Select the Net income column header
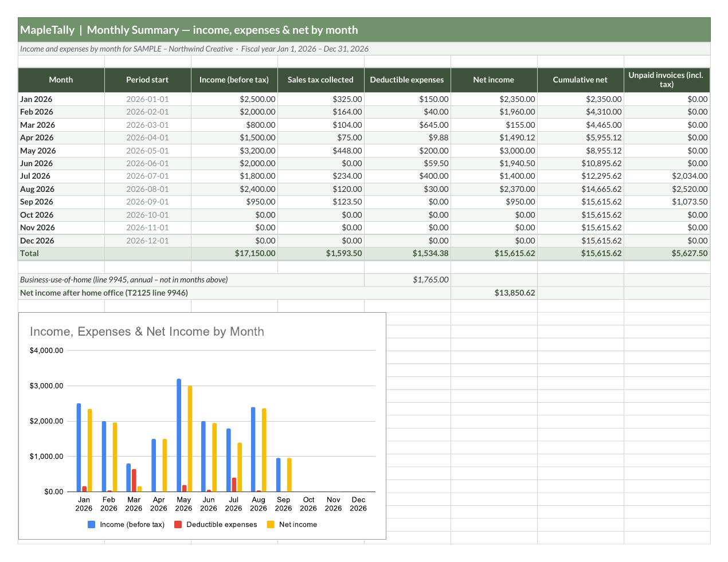Image resolution: width=728 pixels, height=562 pixels. [494, 80]
